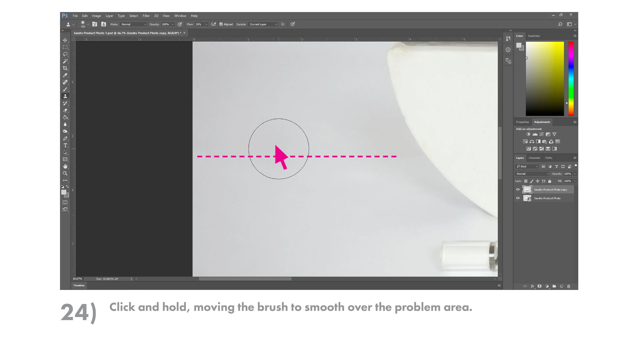
Task: Select the Eyedropper tool
Action: coord(65,75)
